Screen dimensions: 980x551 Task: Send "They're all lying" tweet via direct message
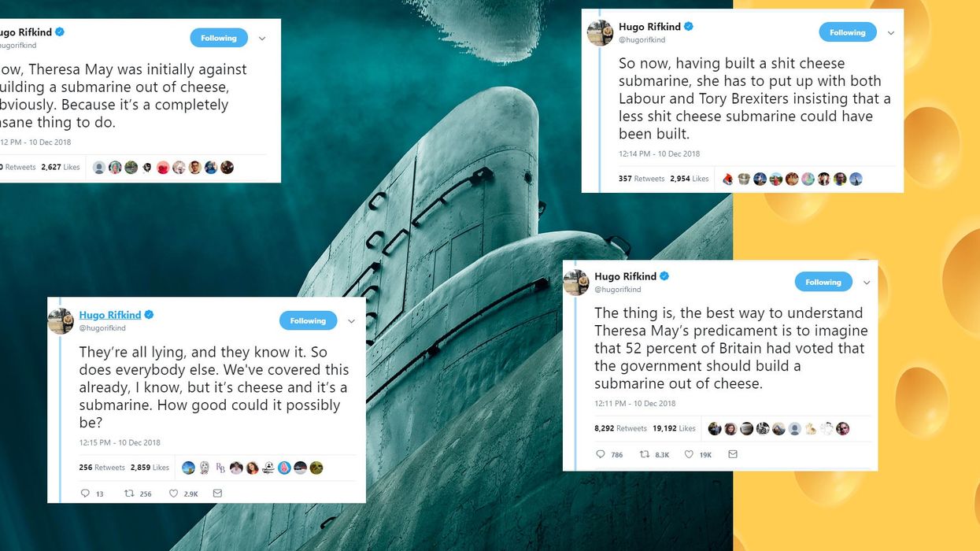218,494
